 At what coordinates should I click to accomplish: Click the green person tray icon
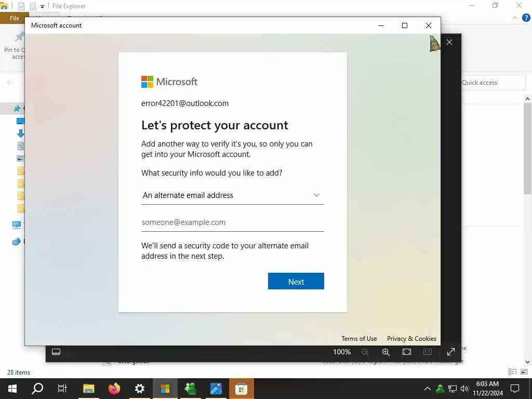(440, 389)
